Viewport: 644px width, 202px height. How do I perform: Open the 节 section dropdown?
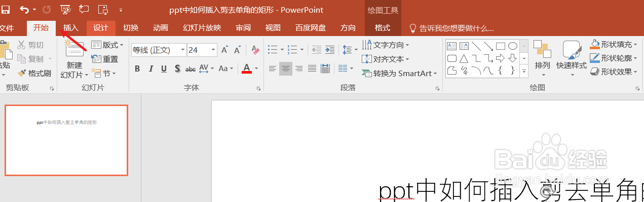tap(104, 74)
